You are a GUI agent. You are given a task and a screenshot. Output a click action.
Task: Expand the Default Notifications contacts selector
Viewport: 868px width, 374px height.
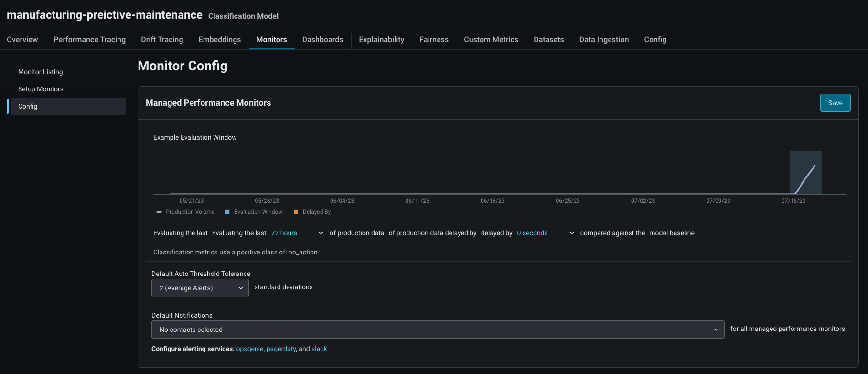[438, 330]
